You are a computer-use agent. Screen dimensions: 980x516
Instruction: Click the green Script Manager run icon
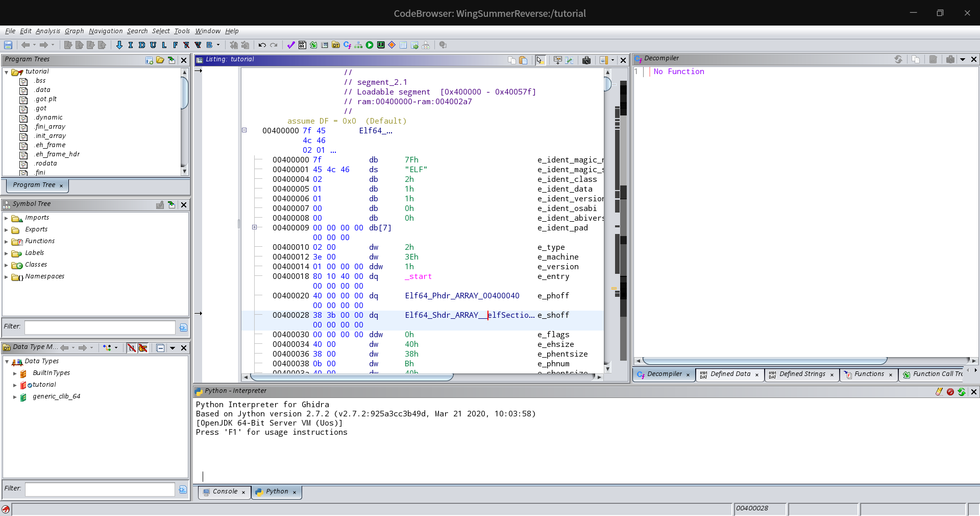[370, 45]
